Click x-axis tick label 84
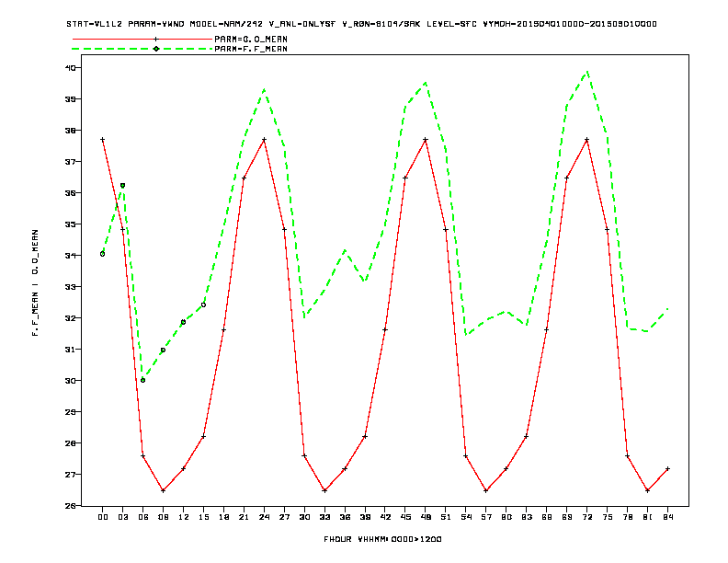 (667, 517)
